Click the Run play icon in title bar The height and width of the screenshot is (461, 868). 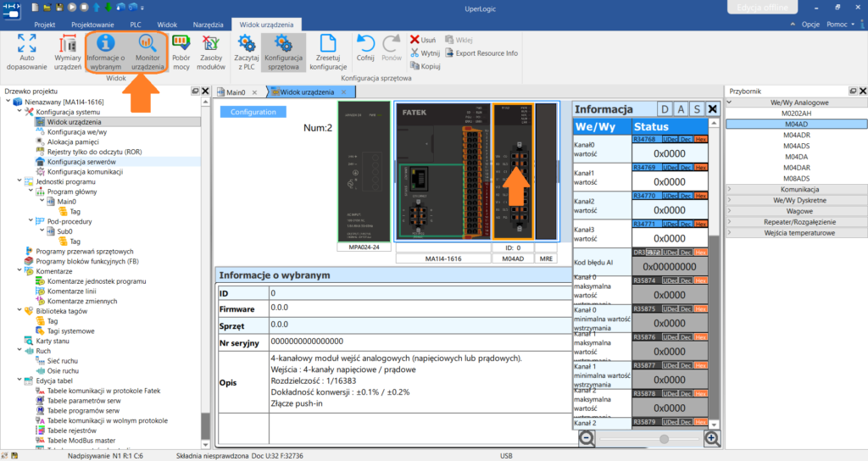pos(72,7)
